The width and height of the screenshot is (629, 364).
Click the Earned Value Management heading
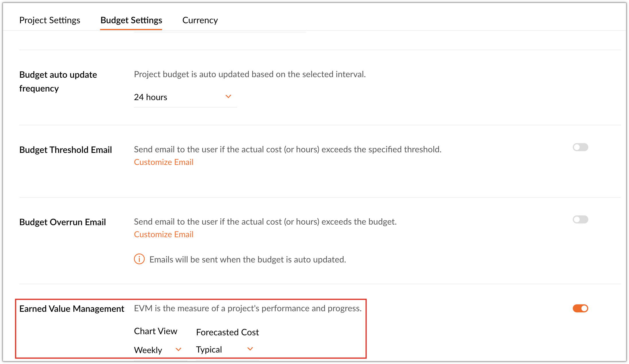tap(72, 309)
